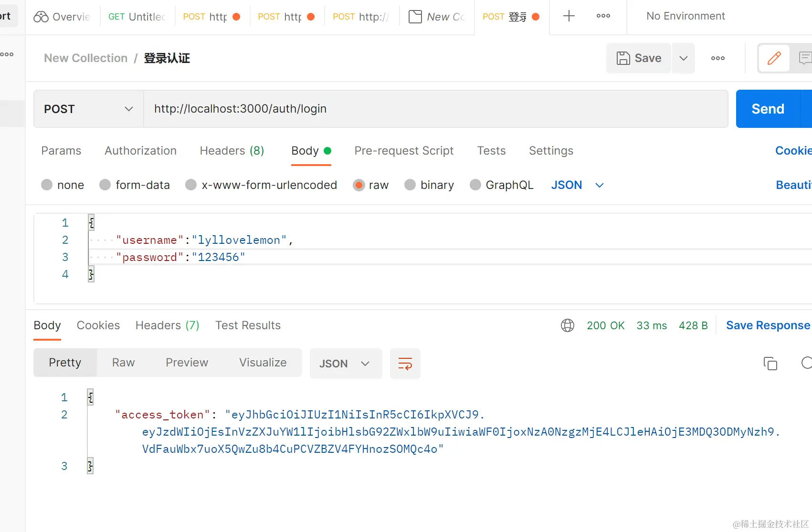Click the New Collection tab icon
This screenshot has width=812, height=532.
point(415,17)
